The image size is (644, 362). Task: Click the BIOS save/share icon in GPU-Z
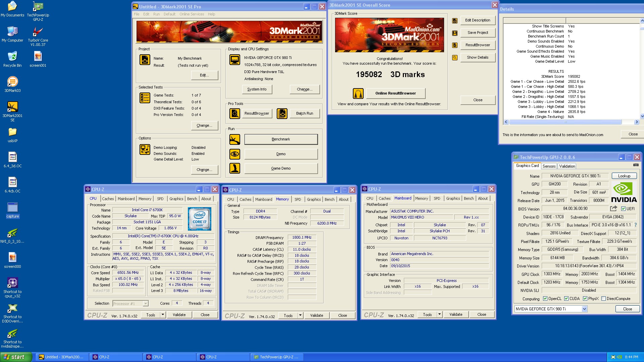coord(613,208)
